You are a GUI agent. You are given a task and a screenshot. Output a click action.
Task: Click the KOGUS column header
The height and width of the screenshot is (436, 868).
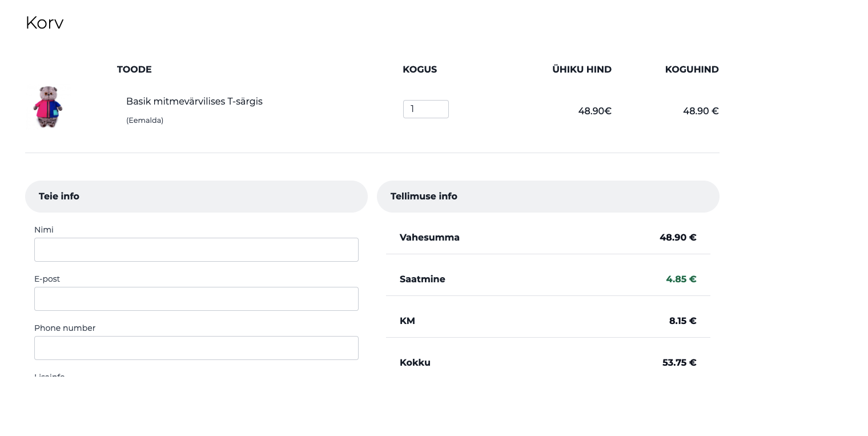click(x=420, y=70)
